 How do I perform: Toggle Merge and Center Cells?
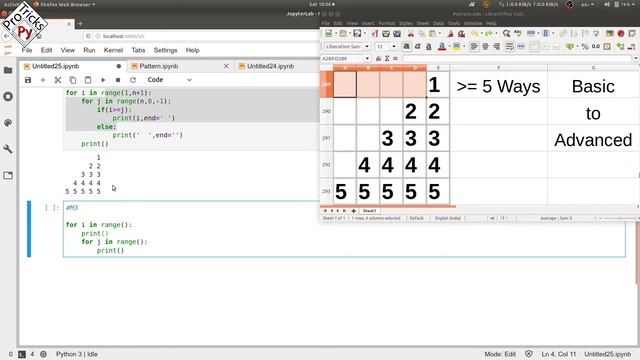521,47
